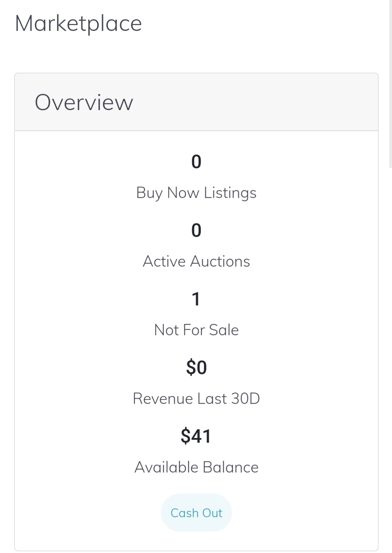Click the word 'Balance' in Available Balance

(230, 467)
